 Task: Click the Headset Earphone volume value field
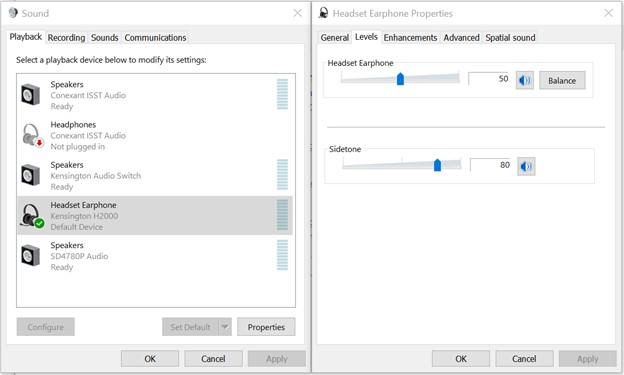click(x=490, y=79)
